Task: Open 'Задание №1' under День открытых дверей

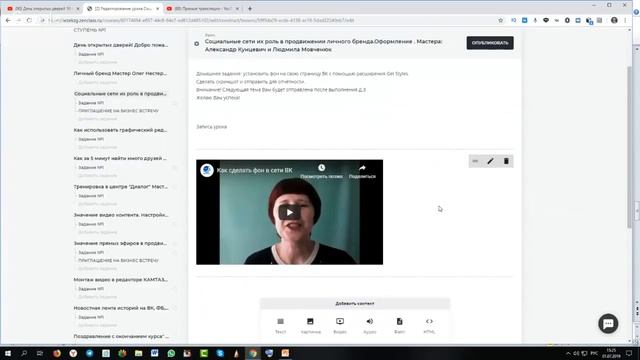Action: (91, 54)
